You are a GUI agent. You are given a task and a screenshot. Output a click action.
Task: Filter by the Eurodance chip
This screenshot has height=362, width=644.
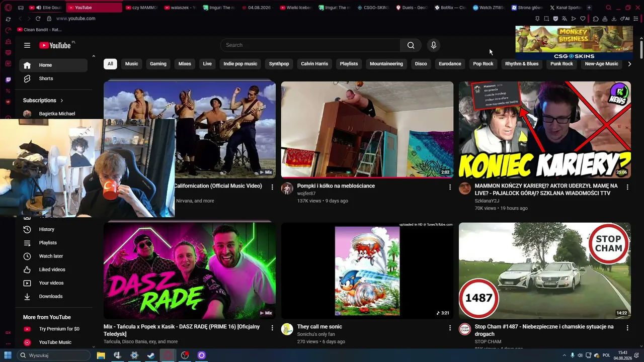pyautogui.click(x=450, y=64)
